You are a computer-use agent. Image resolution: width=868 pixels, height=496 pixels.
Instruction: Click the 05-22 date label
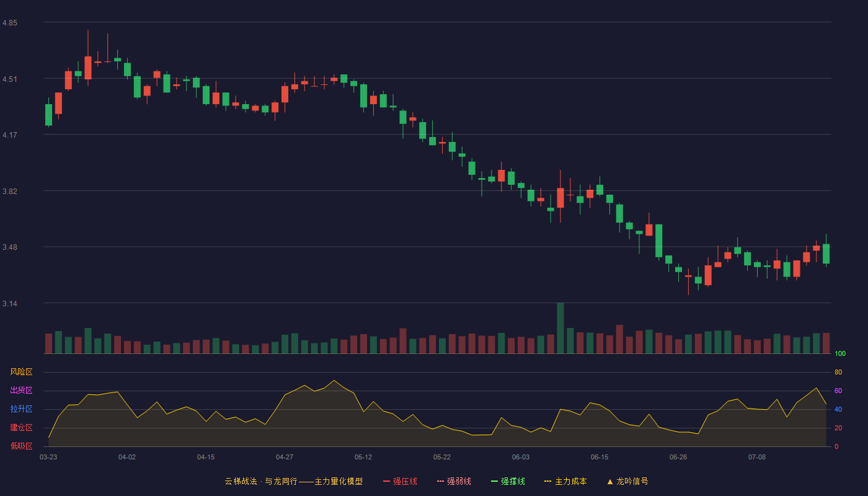point(442,457)
